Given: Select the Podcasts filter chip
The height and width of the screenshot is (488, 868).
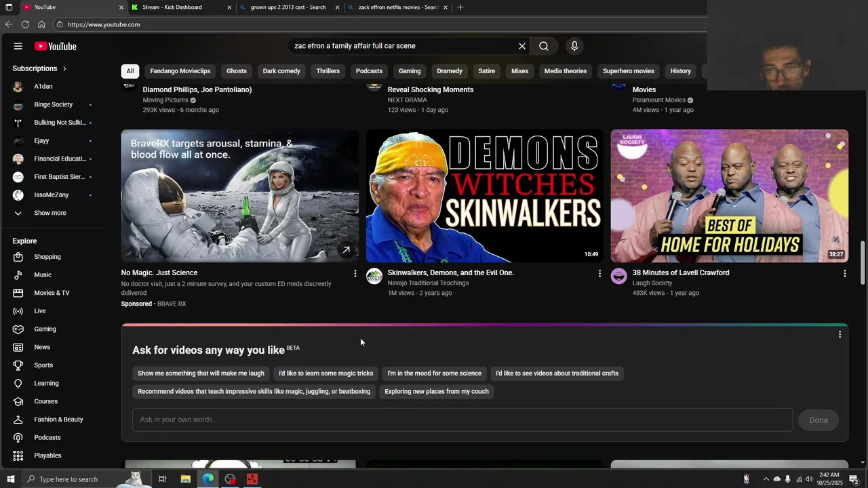Looking at the screenshot, I should [369, 71].
